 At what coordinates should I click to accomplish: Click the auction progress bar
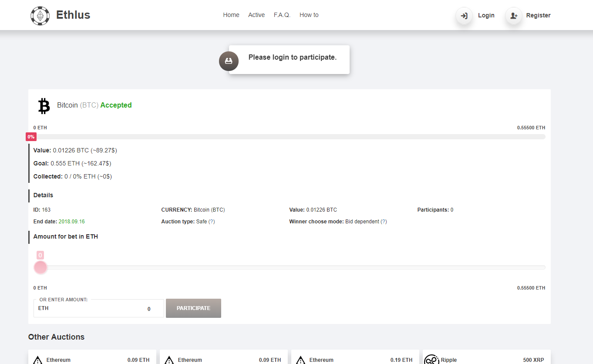tap(290, 137)
